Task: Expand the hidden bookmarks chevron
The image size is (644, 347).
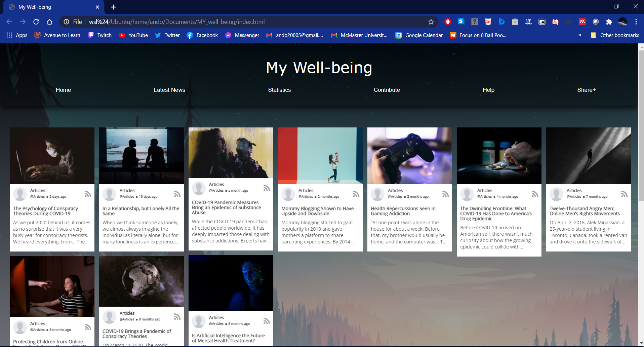Action: [579, 35]
